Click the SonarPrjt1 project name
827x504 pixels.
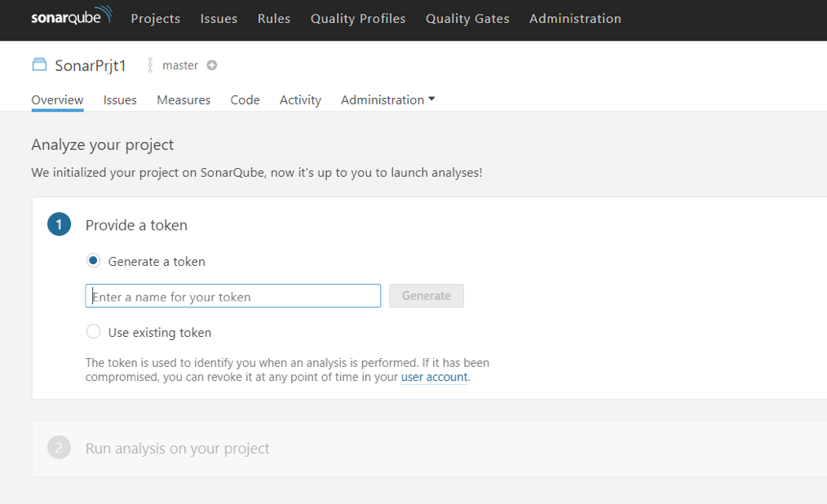[91, 65]
